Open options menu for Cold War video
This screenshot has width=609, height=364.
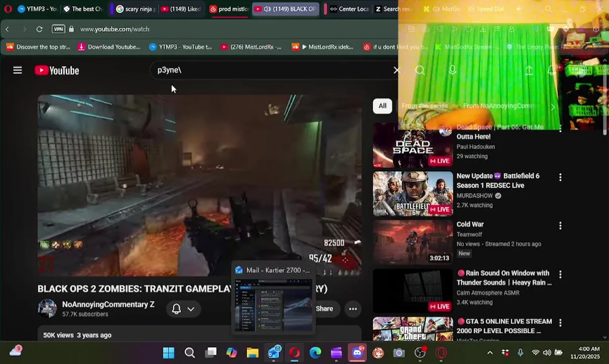coord(560,226)
